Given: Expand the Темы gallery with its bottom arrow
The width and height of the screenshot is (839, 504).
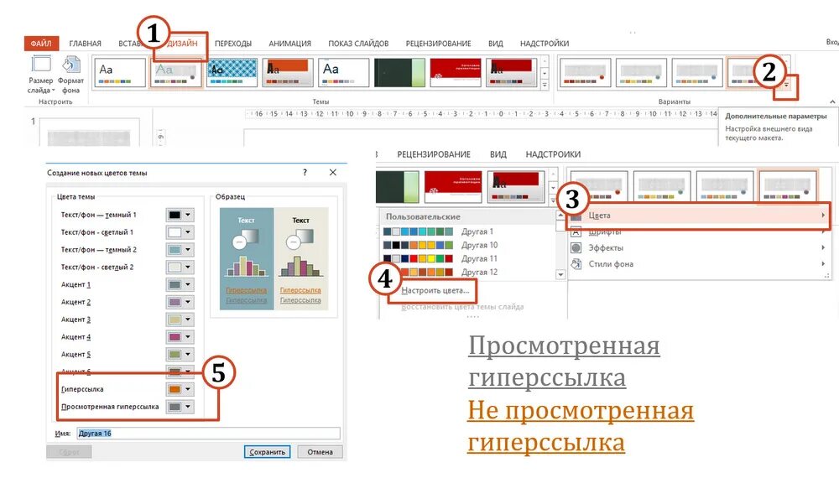Looking at the screenshot, I should [x=545, y=85].
